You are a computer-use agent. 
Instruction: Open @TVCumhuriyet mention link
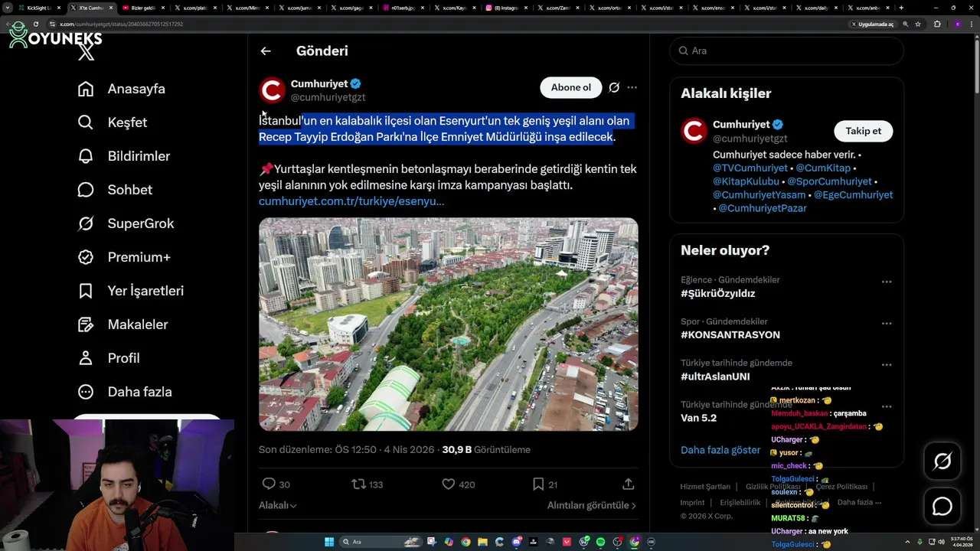pyautogui.click(x=750, y=168)
